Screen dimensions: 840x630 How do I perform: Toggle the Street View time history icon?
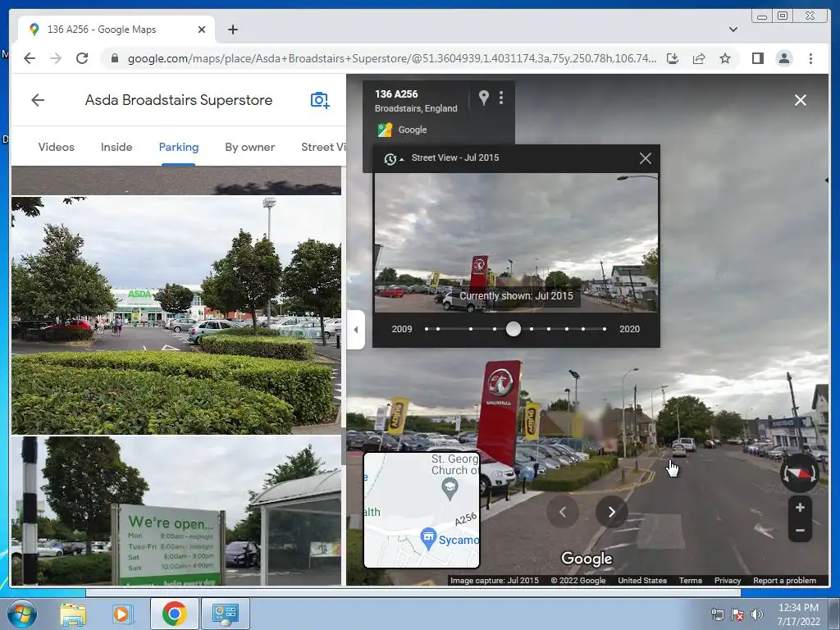pos(392,158)
